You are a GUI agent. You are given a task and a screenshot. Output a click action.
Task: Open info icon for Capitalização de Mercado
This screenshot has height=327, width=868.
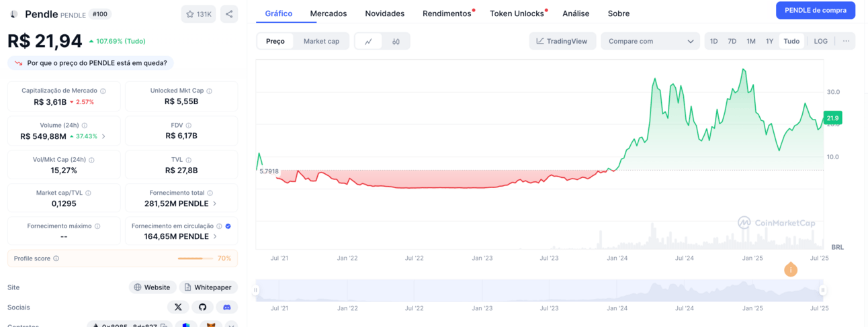click(x=103, y=91)
